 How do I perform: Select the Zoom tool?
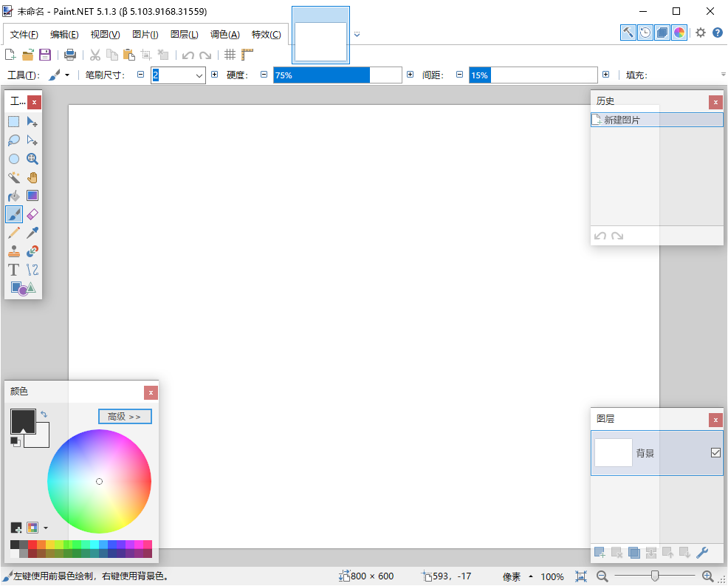click(x=32, y=159)
